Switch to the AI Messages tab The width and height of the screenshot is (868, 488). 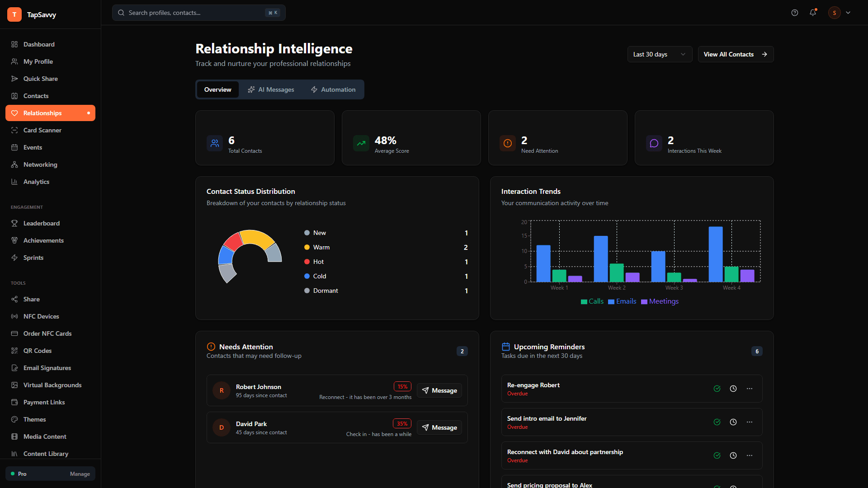[270, 89]
